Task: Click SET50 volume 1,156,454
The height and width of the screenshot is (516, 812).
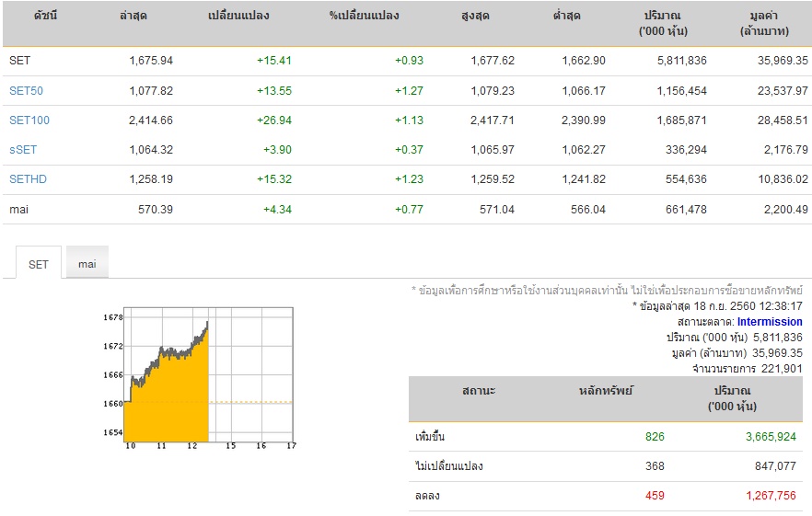Action: point(681,90)
